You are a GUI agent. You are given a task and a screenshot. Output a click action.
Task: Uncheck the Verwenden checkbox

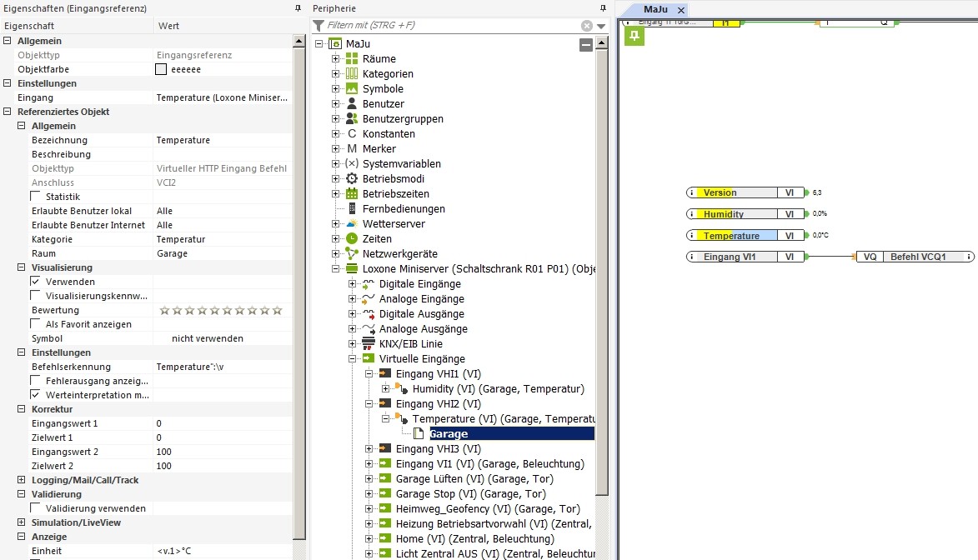(36, 282)
